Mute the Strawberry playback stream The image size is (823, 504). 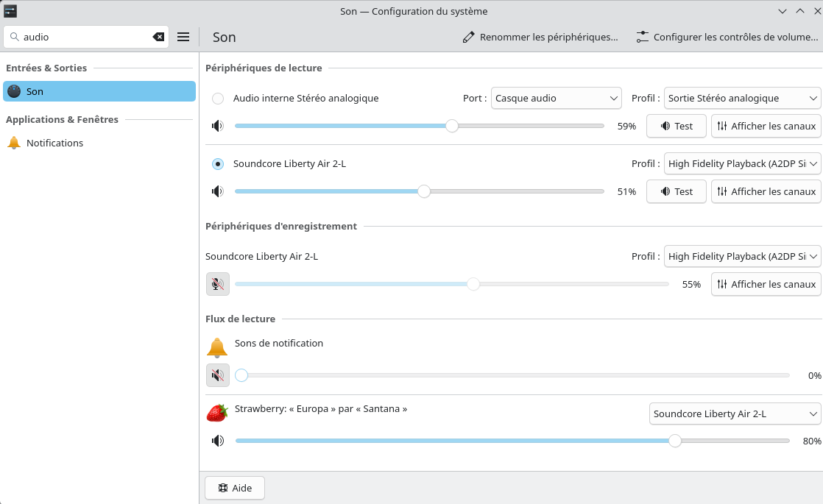click(x=217, y=441)
